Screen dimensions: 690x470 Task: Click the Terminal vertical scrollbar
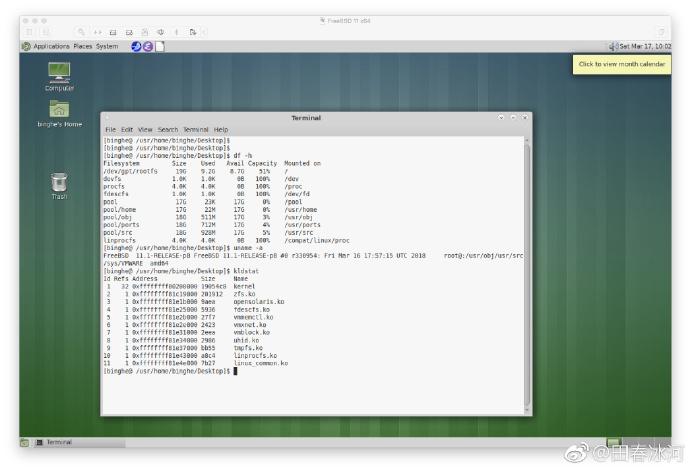coord(527,275)
